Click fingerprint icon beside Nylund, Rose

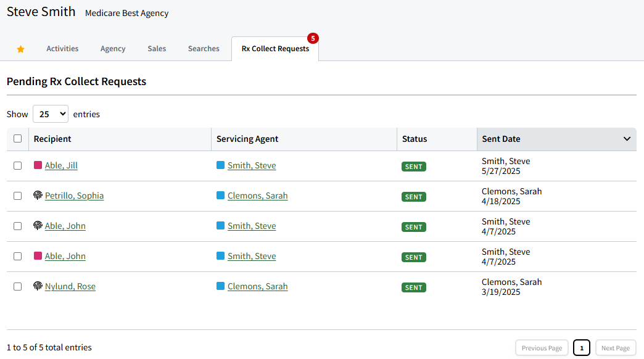point(38,286)
